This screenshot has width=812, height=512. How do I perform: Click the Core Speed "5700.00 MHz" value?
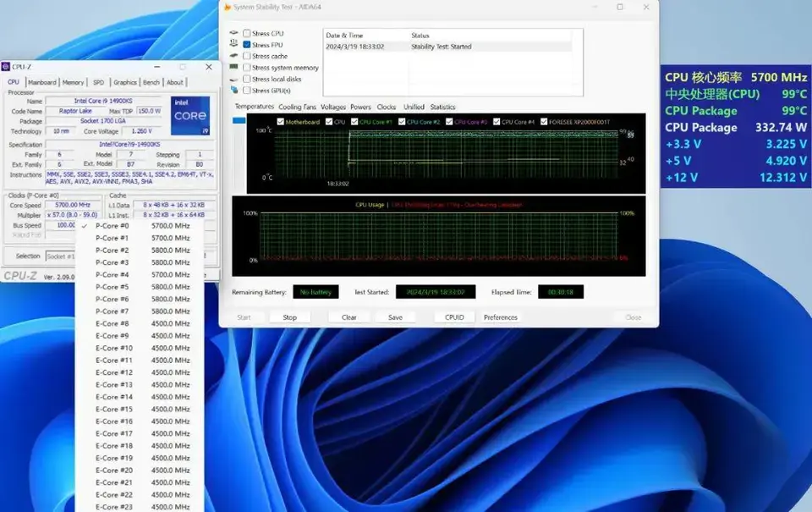click(x=73, y=205)
